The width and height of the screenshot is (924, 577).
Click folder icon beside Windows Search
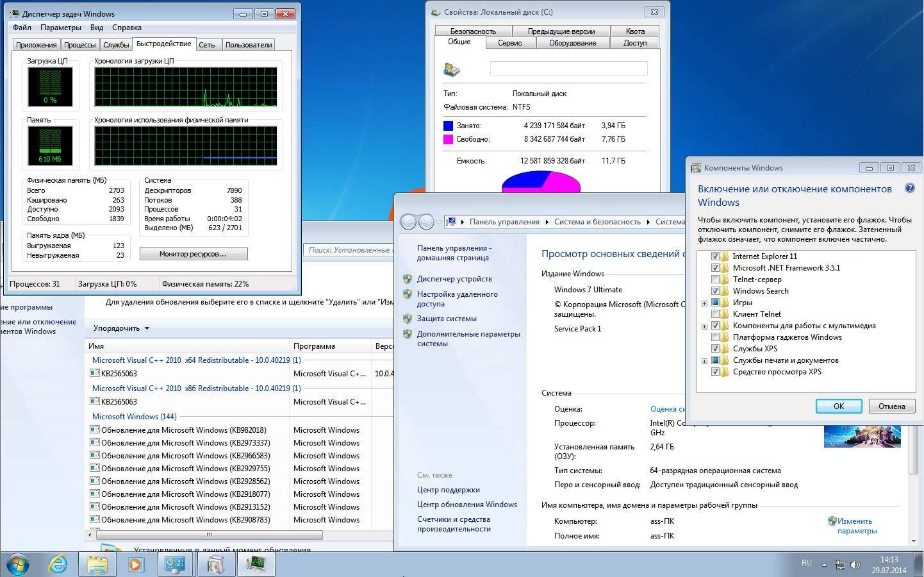[x=725, y=291]
